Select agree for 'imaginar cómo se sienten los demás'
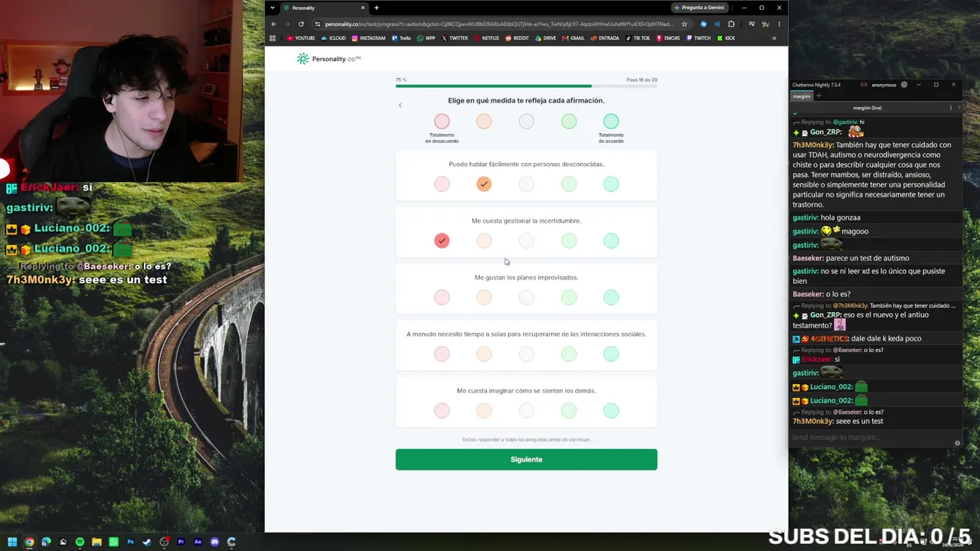Screen dimensions: 980x551 (569, 410)
